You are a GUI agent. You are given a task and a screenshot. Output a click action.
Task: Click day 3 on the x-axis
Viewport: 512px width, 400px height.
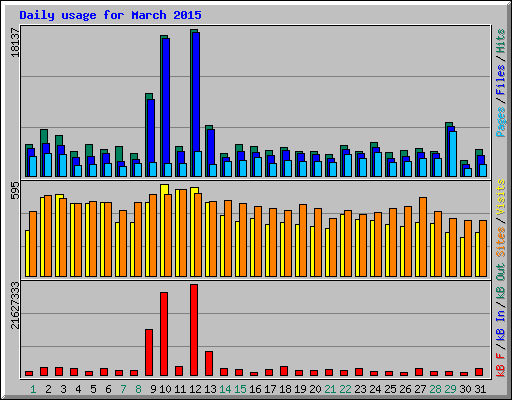tap(63, 389)
